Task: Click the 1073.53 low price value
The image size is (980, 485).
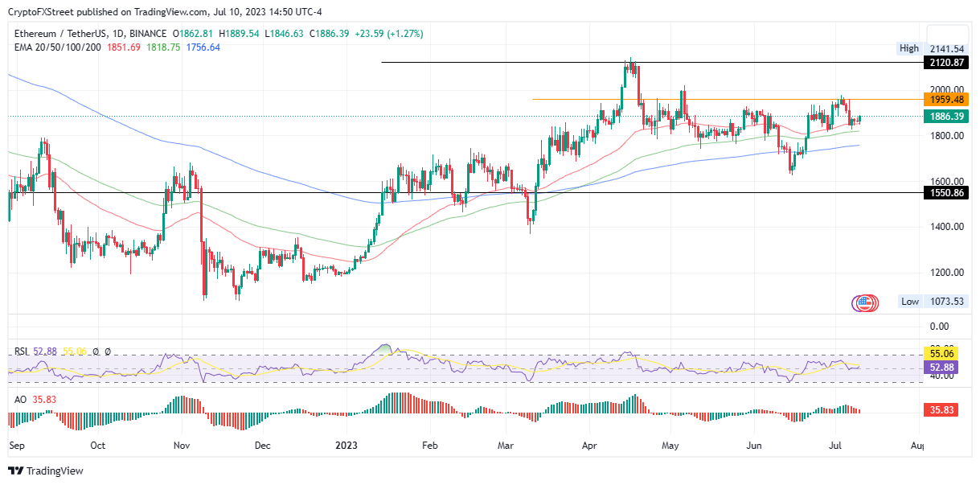Action: (946, 302)
